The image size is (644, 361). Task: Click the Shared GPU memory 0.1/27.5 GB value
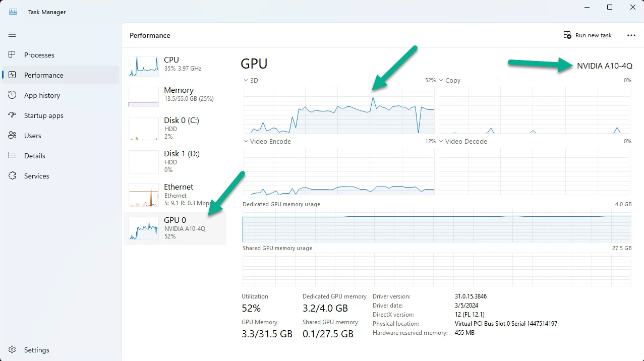328,334
